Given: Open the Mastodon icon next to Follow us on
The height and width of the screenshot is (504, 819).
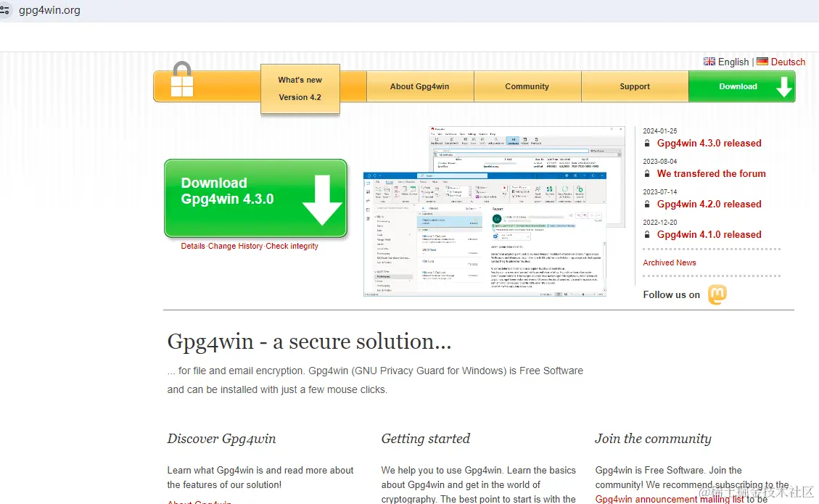Looking at the screenshot, I should (717, 294).
